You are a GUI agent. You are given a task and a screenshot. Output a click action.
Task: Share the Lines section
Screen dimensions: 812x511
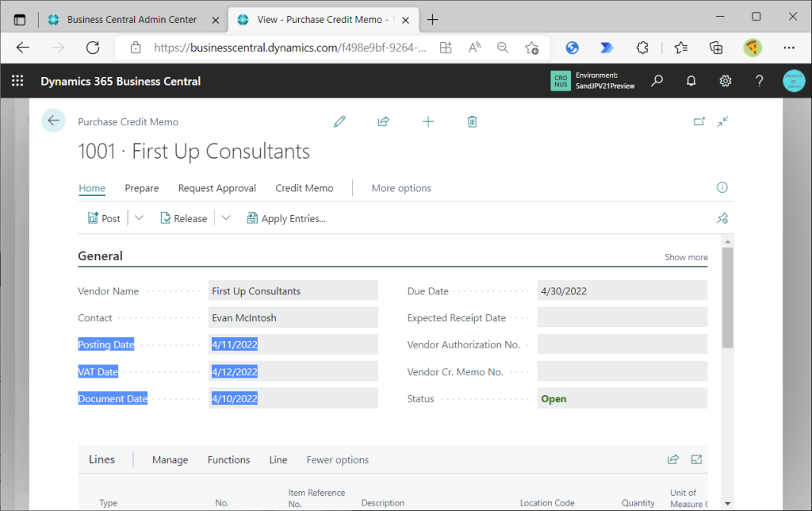click(x=672, y=459)
